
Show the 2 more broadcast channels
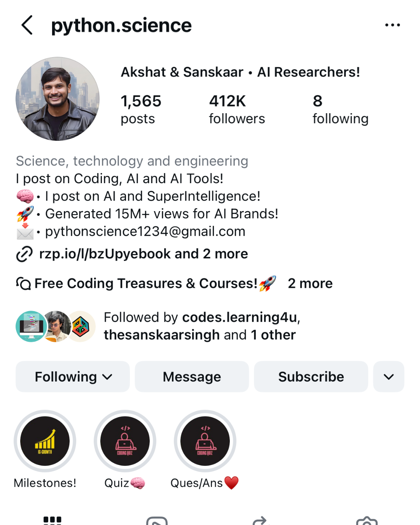tap(310, 283)
